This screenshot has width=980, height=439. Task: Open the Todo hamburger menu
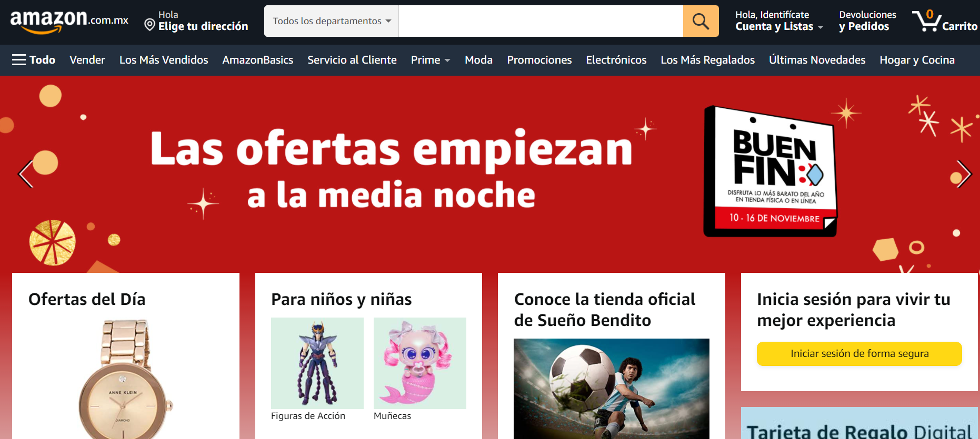point(34,60)
